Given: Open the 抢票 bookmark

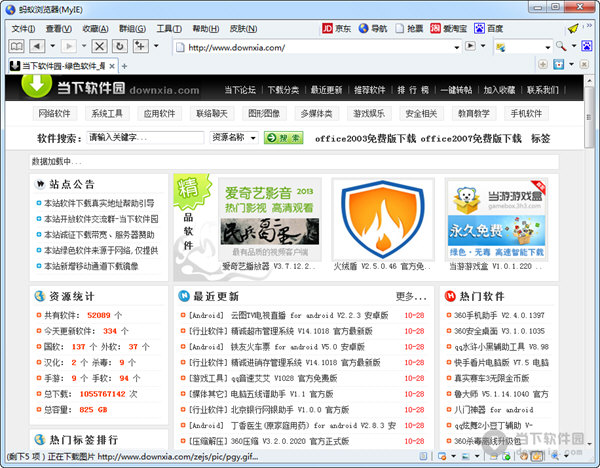Looking at the screenshot, I should 409,28.
